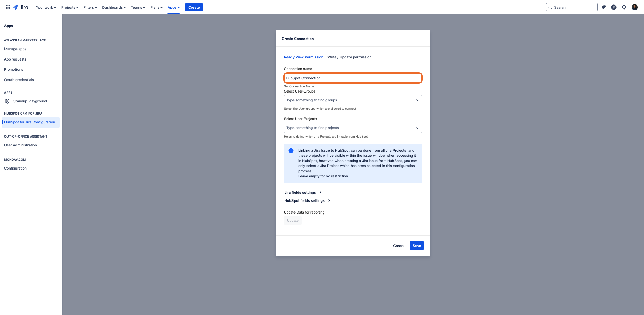This screenshot has height=315, width=644.
Task: Expand Jira fields settings
Action: click(303, 192)
